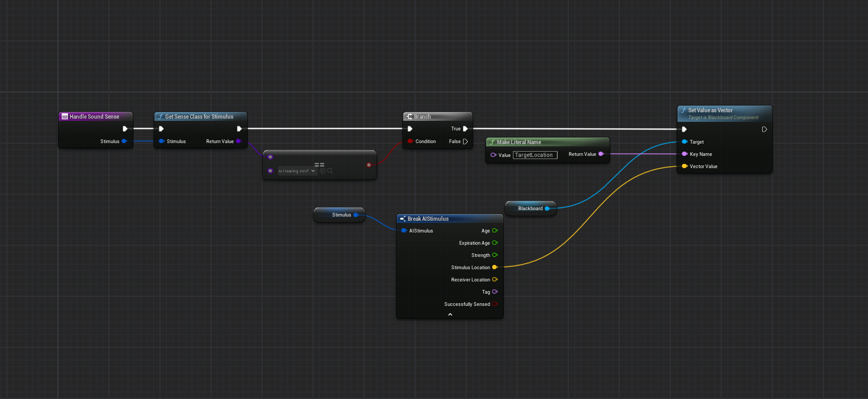Click the output exec pin of Set Value as Vector
The height and width of the screenshot is (399, 868).
coord(764,129)
